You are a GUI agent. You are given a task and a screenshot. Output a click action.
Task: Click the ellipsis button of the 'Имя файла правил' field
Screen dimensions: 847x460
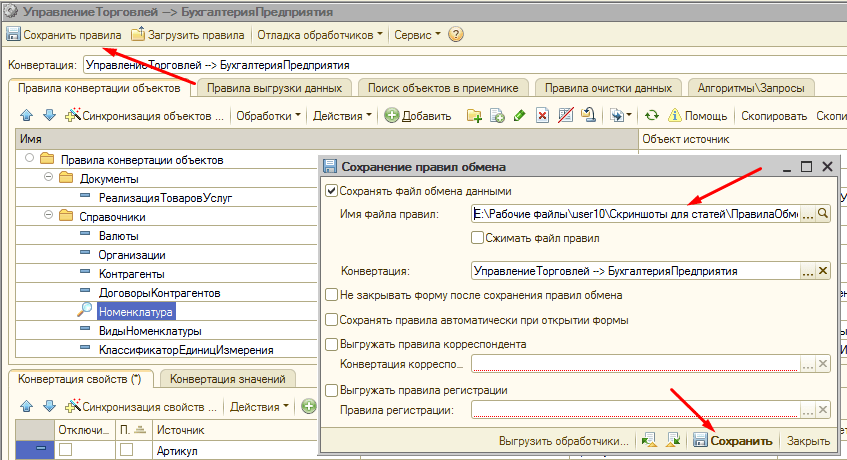tap(808, 214)
